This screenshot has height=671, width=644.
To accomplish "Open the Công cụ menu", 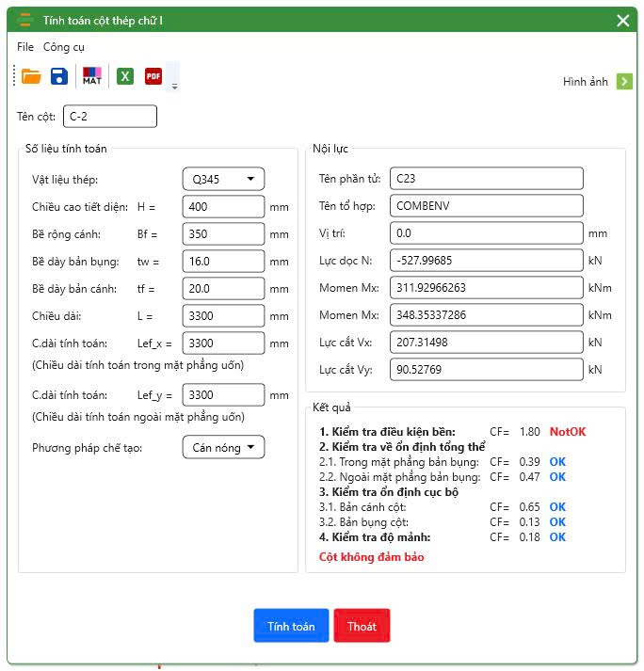I will 64,47.
